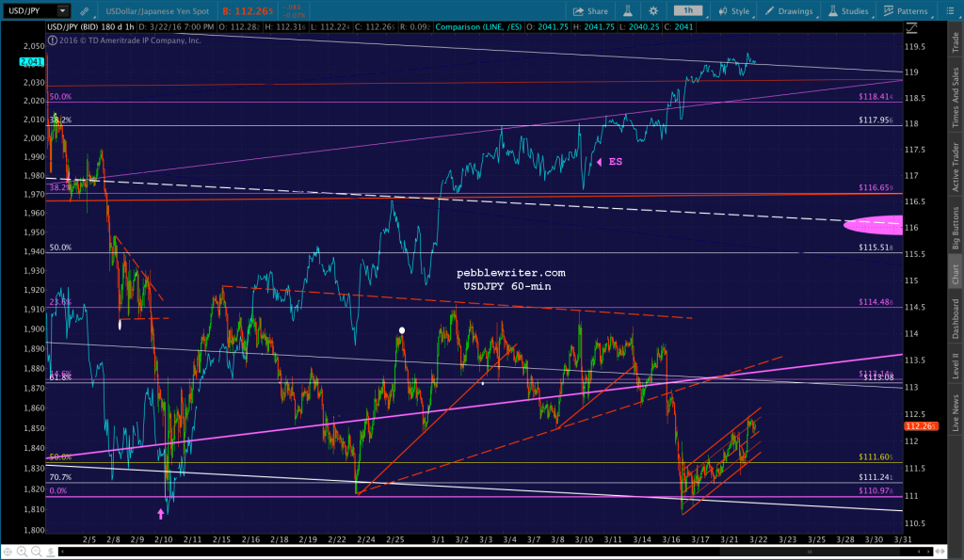
Task: Click the 2,041 ES value bubble on left axis
Action: click(x=31, y=61)
